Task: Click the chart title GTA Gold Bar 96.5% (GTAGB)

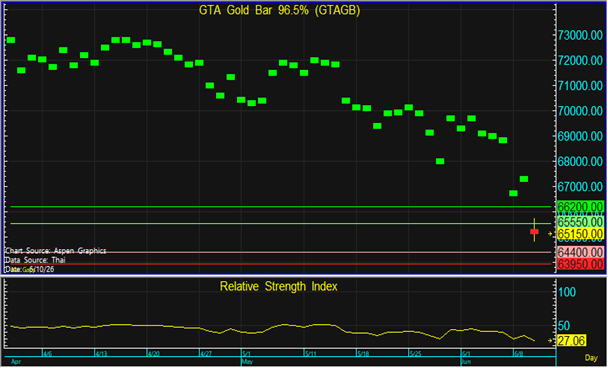Action: (280, 10)
